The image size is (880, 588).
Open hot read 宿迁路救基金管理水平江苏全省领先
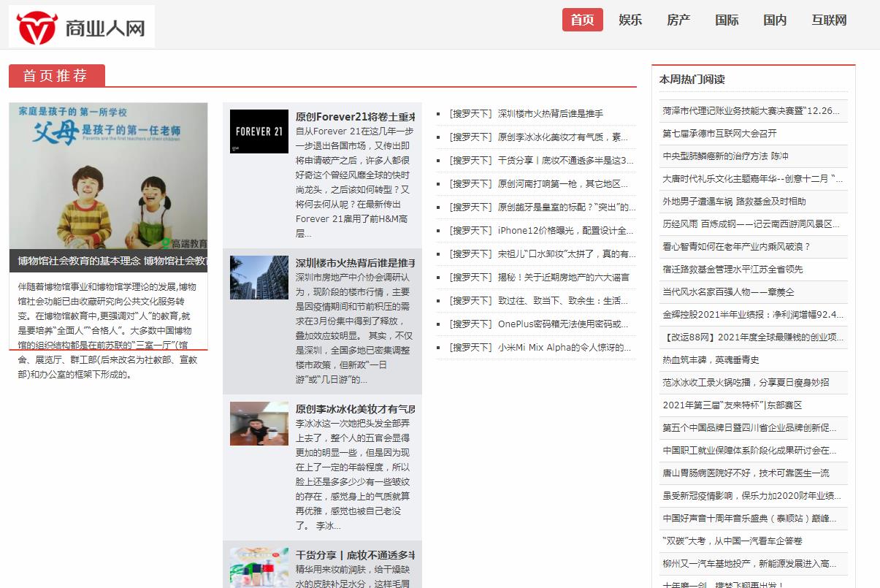[732, 270]
